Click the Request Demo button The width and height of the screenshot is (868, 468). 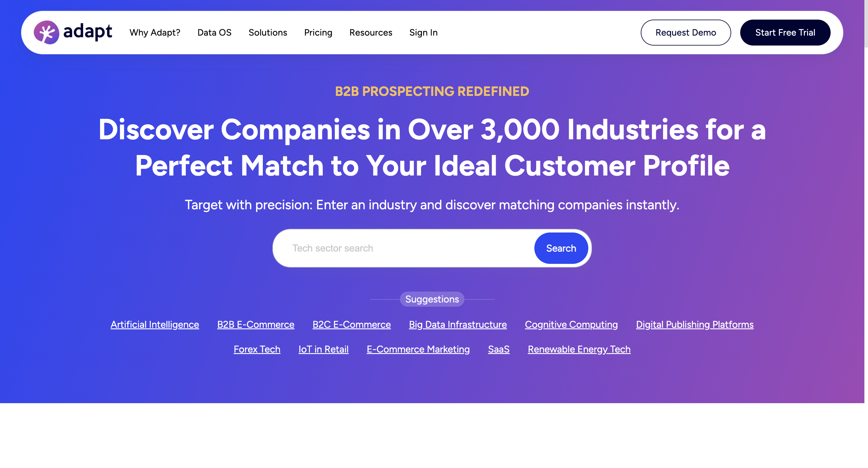coord(686,33)
